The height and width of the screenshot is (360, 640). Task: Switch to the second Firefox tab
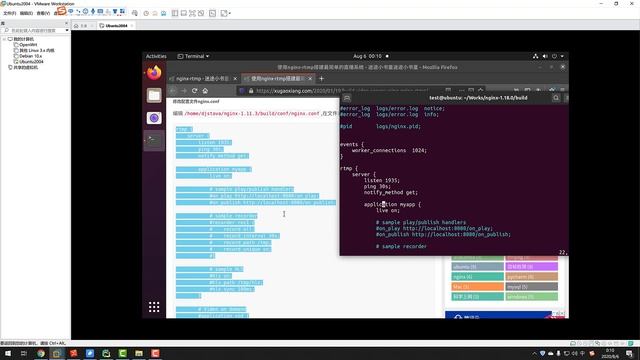point(277,78)
